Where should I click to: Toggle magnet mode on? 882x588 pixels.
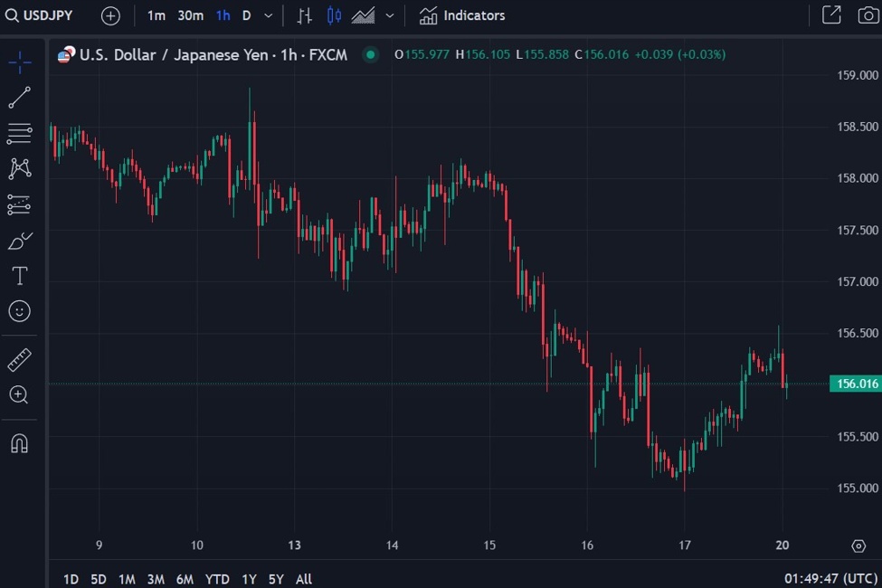pyautogui.click(x=19, y=442)
